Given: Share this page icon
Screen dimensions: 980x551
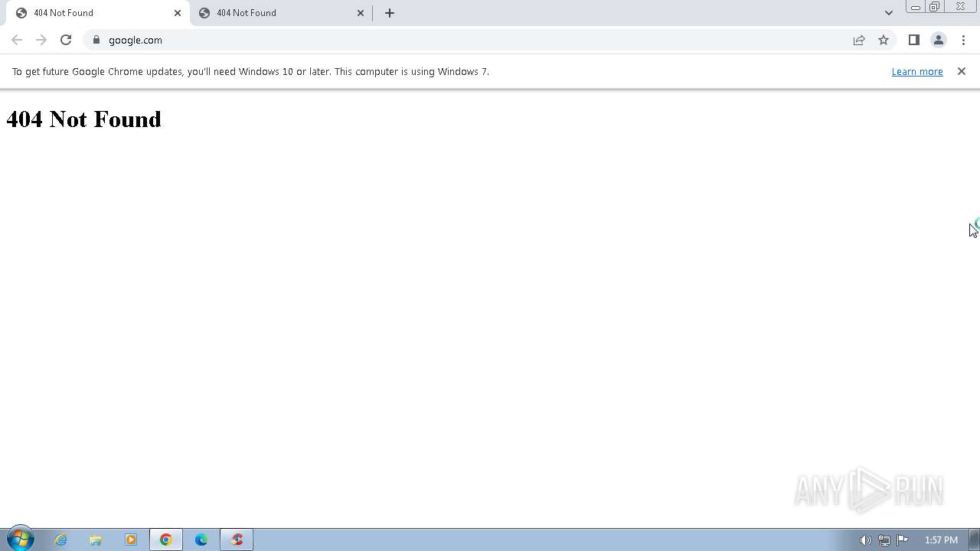Looking at the screenshot, I should click(x=859, y=40).
